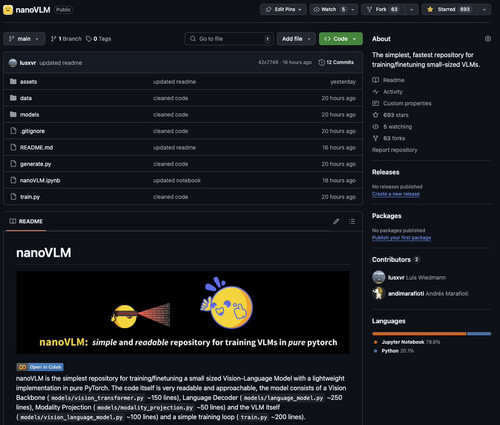Screen dimensions: 500x425
Task: Click andimarafioti's contributor avatar
Action: click(x=378, y=293)
